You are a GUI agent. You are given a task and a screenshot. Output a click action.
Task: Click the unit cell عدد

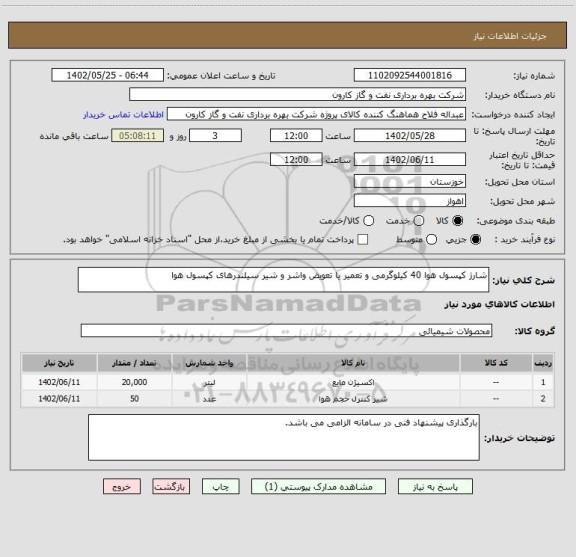[209, 399]
